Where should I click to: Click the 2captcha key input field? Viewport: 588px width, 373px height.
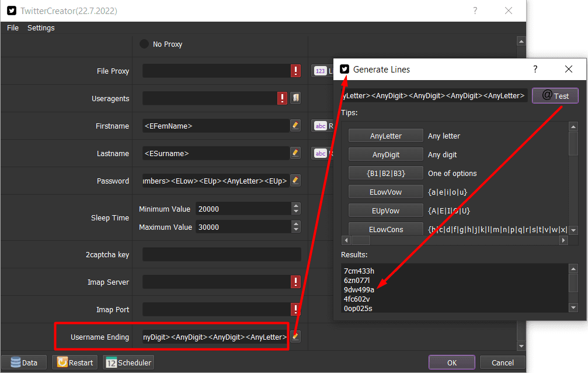(222, 254)
